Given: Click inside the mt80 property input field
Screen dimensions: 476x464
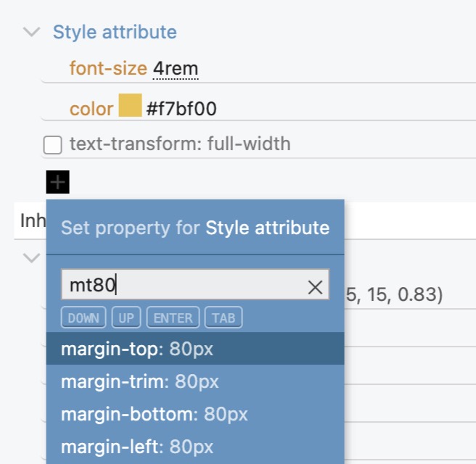Looking at the screenshot, I should pos(195,284).
